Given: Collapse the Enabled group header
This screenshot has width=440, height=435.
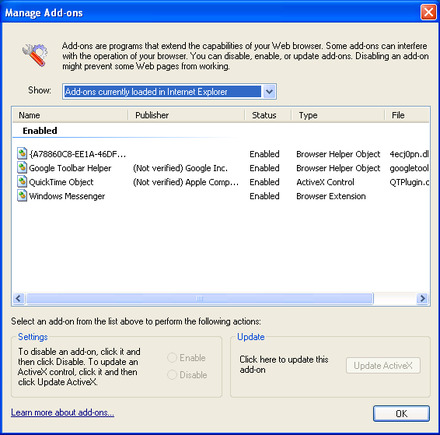Looking at the screenshot, I should click(40, 131).
